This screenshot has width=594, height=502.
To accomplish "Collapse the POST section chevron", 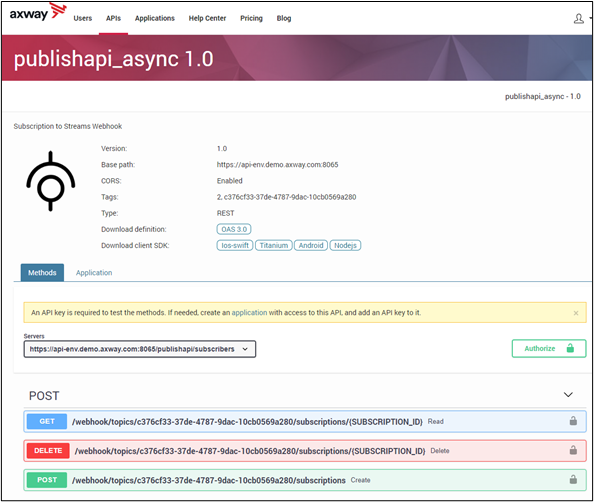I will point(568,395).
